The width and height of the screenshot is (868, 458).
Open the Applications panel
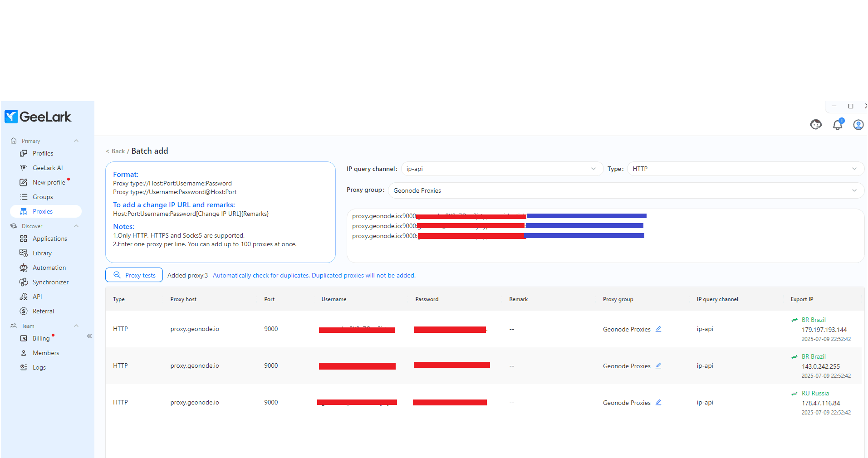[x=50, y=239]
